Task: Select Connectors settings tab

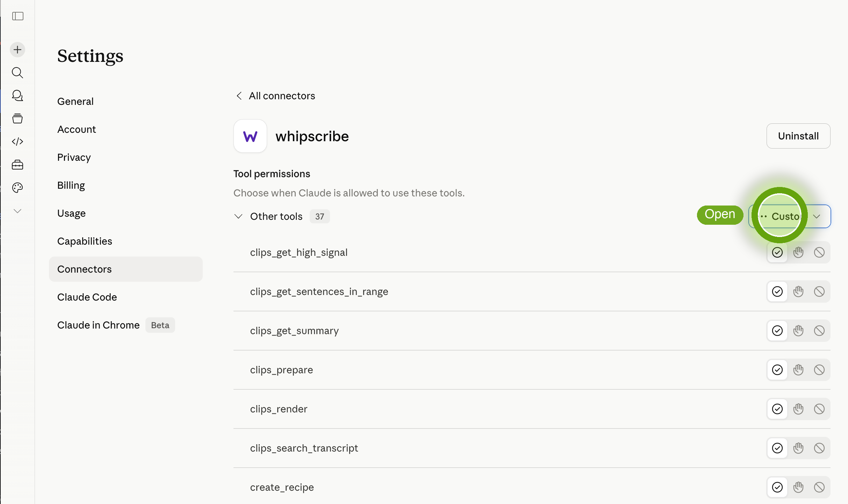Action: click(126, 269)
